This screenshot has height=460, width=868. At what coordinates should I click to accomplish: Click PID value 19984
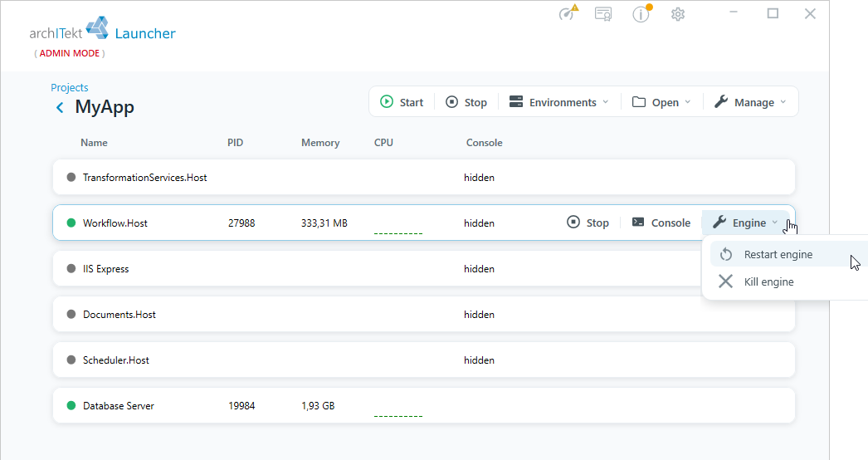[x=241, y=406]
